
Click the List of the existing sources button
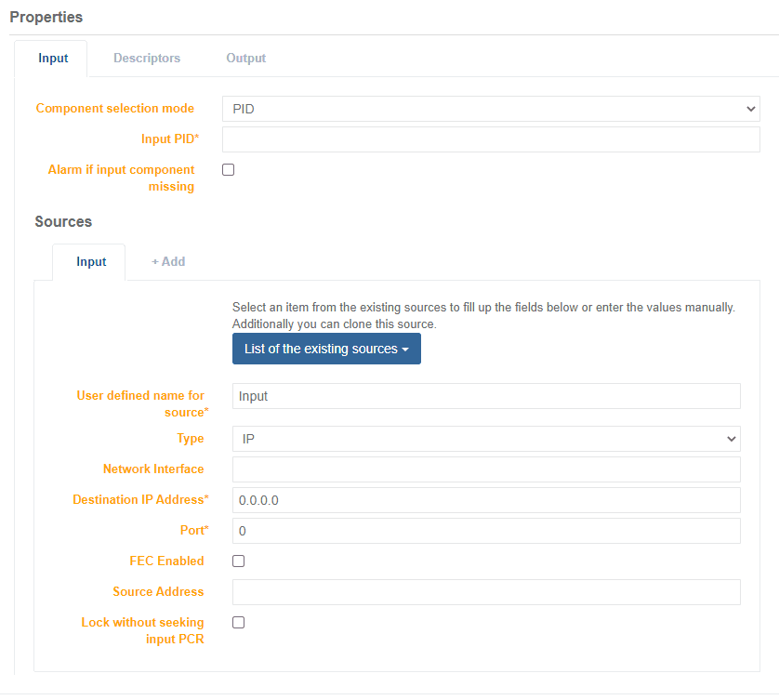326,348
